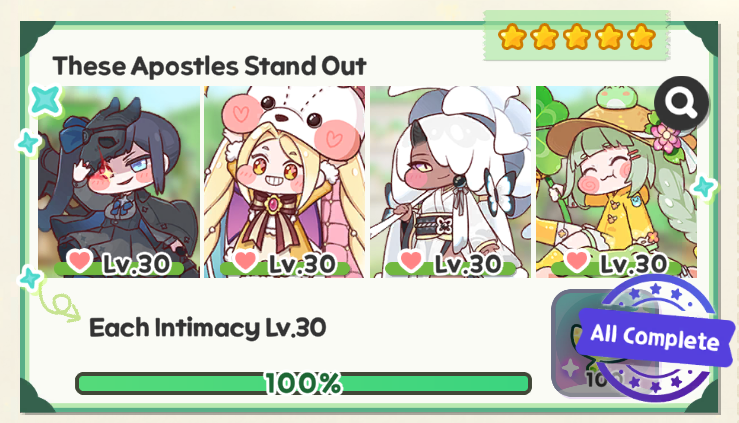Click Lv.30 label on straw hat apostle
The width and height of the screenshot is (739, 423).
[x=634, y=264]
